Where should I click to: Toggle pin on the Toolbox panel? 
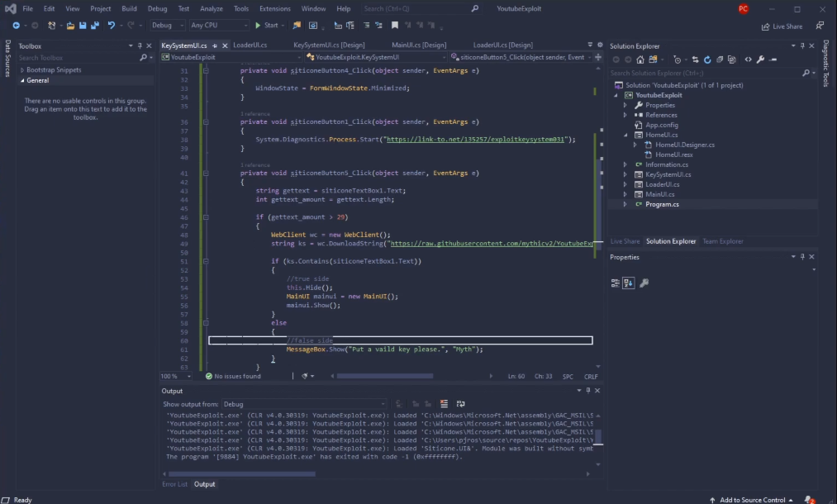click(141, 46)
